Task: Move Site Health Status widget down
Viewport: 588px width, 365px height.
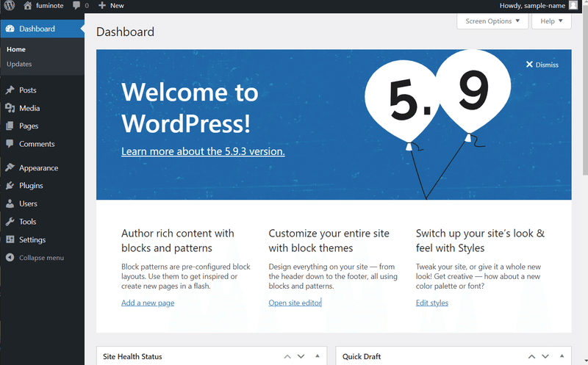Action: click(301, 356)
